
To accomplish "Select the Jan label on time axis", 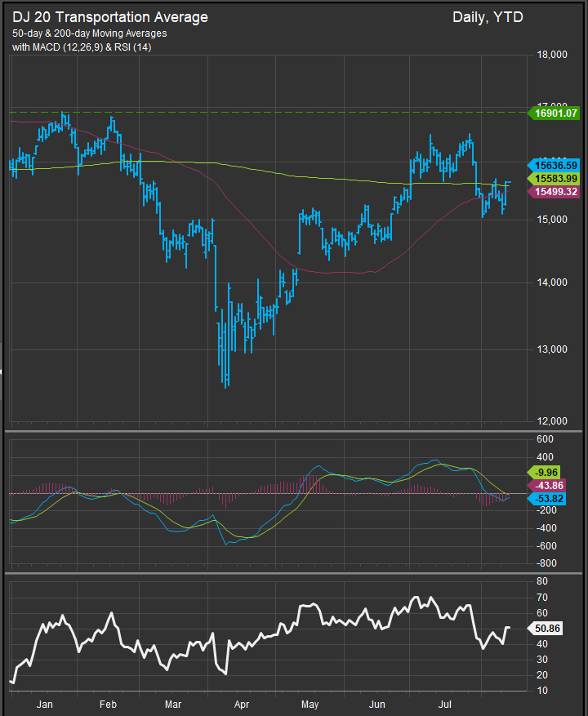I will tap(44, 702).
